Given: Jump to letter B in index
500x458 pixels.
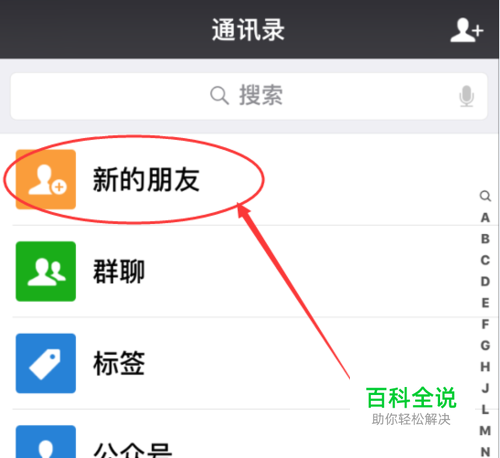Looking at the screenshot, I should [485, 239].
